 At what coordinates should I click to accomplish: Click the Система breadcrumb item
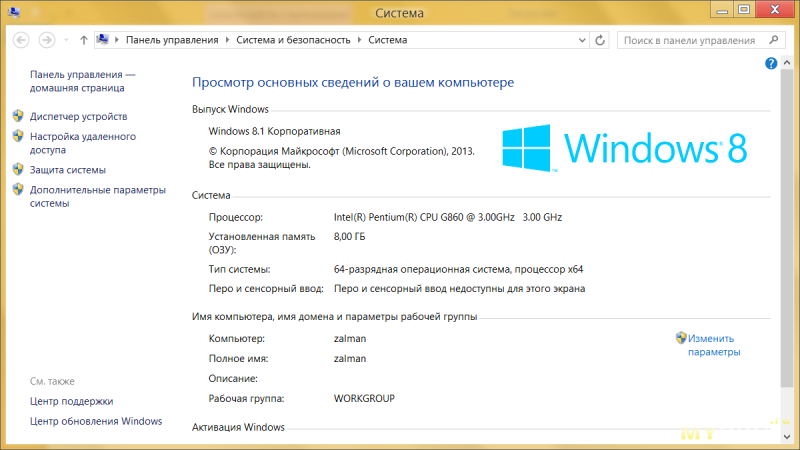pyautogui.click(x=388, y=40)
